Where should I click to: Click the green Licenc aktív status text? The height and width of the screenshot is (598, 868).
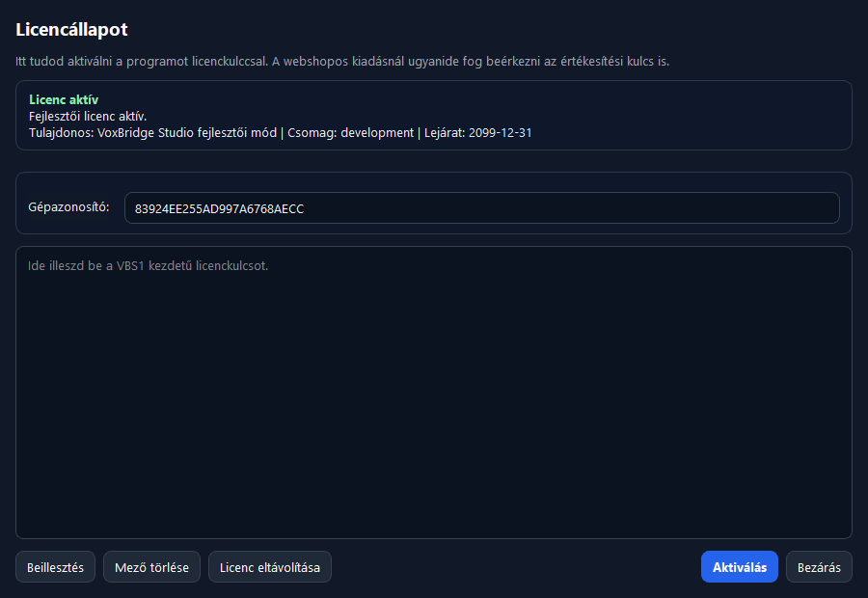click(63, 99)
